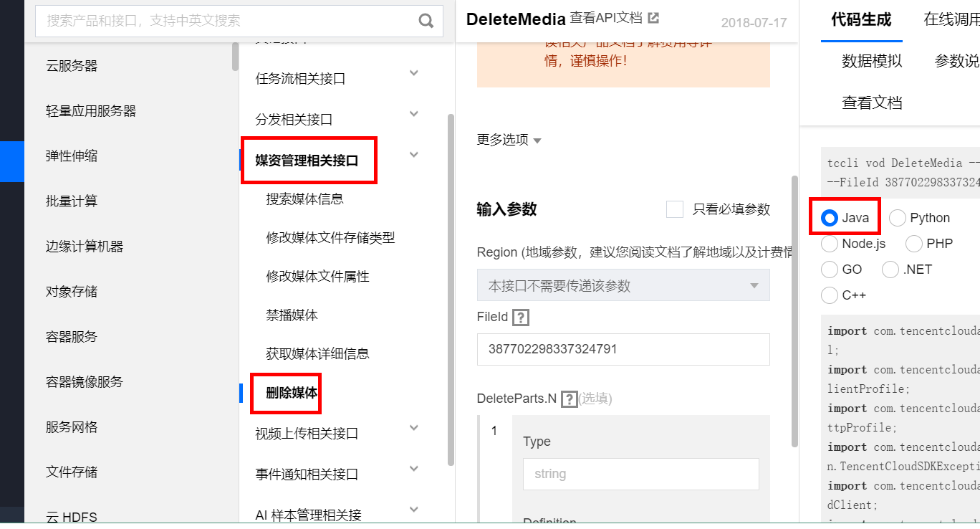Click the FileId input field
Screen dimensions: 980x529
pos(622,349)
